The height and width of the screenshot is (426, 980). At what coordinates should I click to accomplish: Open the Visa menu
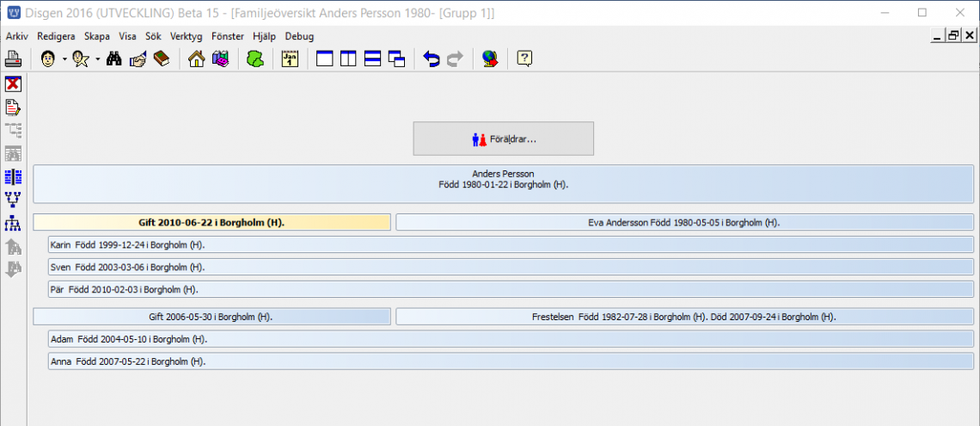tap(127, 36)
